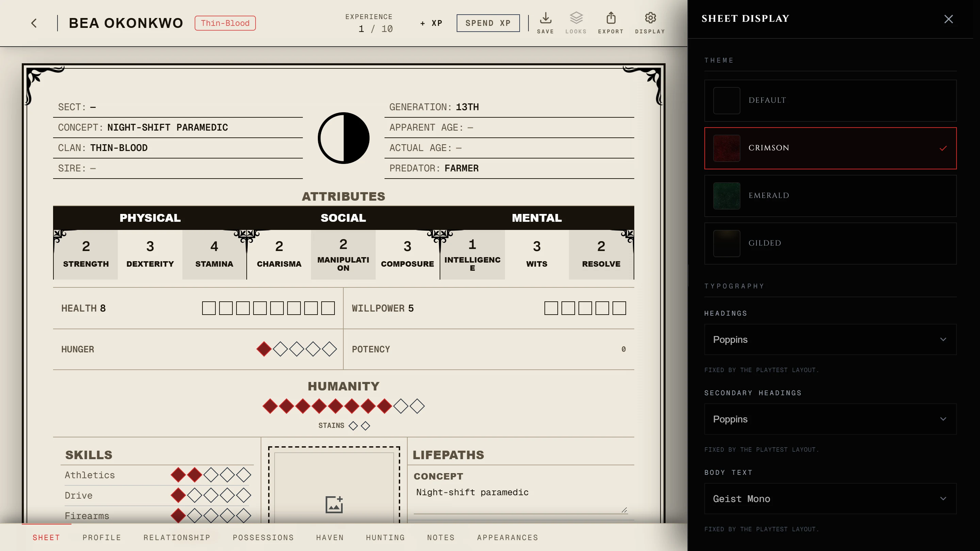Open the Hunting tab

click(386, 537)
